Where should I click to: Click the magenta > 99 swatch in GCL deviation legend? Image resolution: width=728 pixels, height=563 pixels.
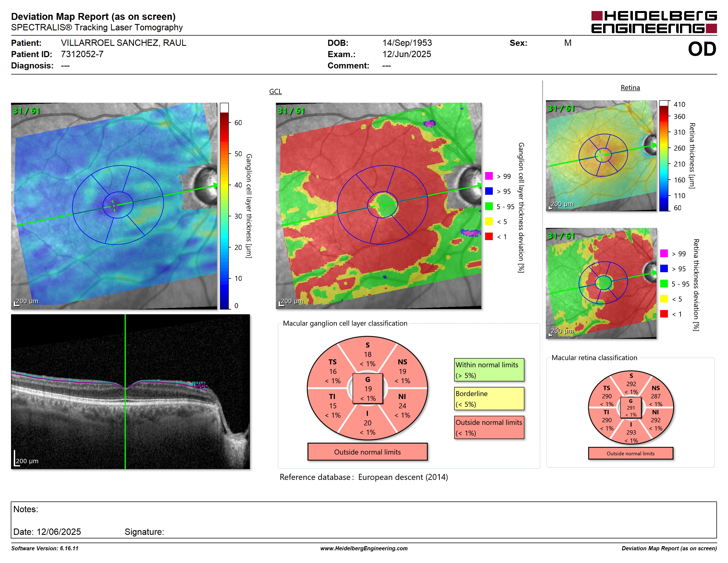pyautogui.click(x=489, y=176)
